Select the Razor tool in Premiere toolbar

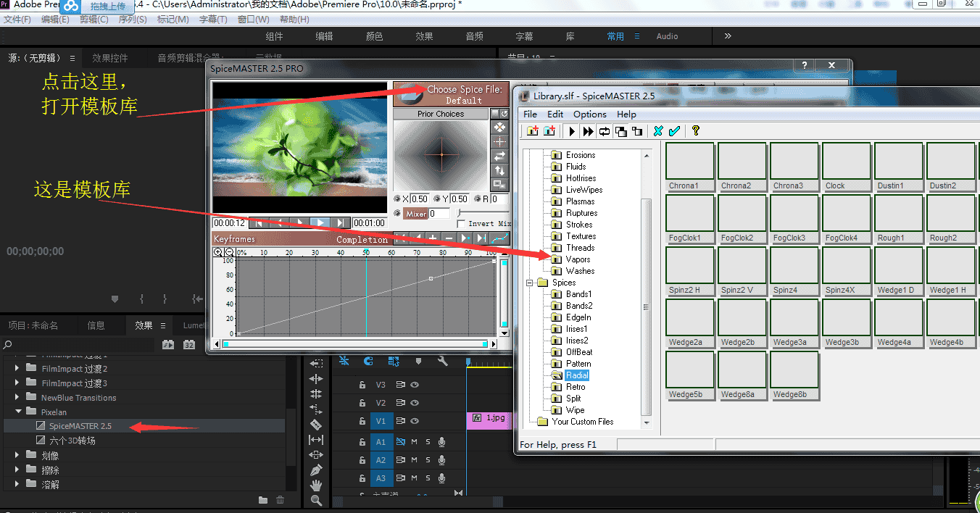point(316,424)
